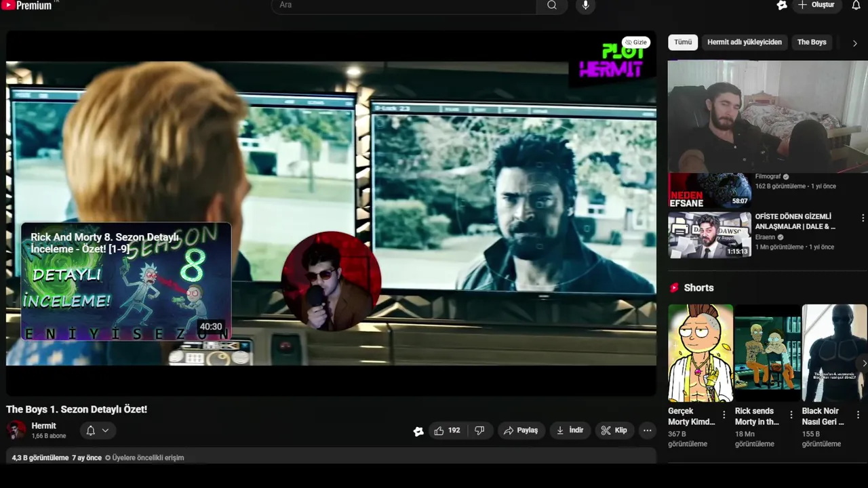This screenshot has width=868, height=488.
Task: Start voice search with microphone icon
Action: click(x=586, y=5)
